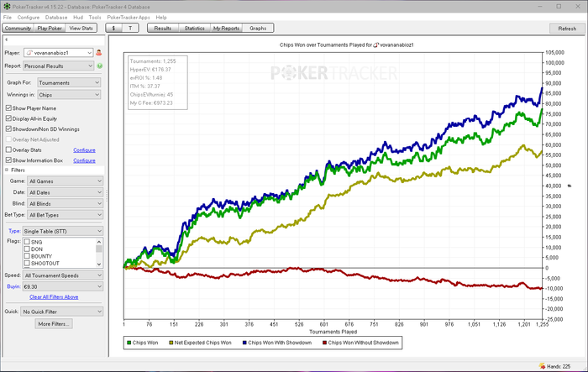588x372 pixels.
Task: Check the SNG flag checkbox
Action: [x=27, y=242]
